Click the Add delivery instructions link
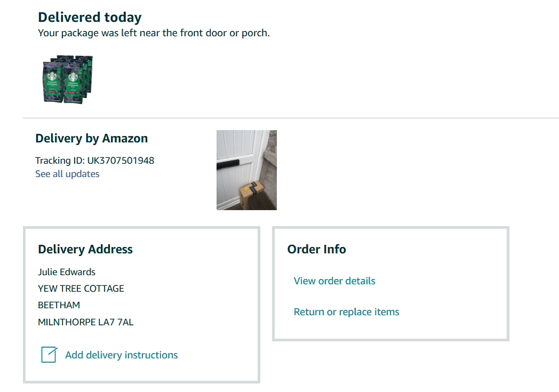Screen dimensions: 559x392 [122, 355]
